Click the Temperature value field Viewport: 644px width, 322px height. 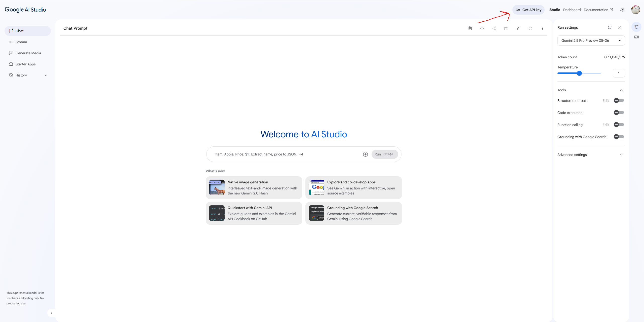(619, 73)
